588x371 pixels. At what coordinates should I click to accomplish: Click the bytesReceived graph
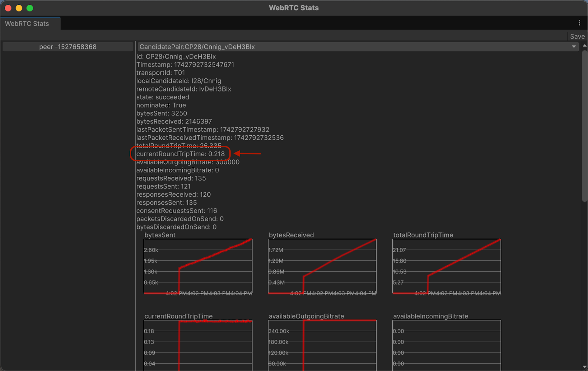pos(322,266)
